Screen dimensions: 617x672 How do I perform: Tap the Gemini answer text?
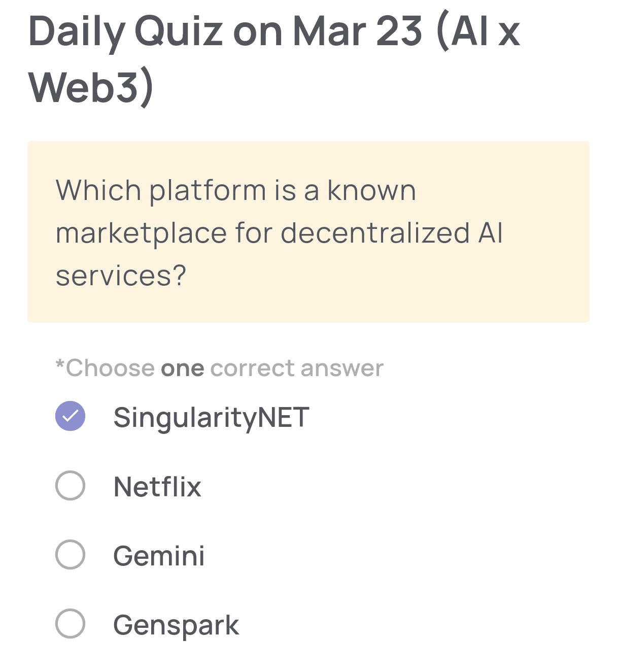click(x=159, y=556)
